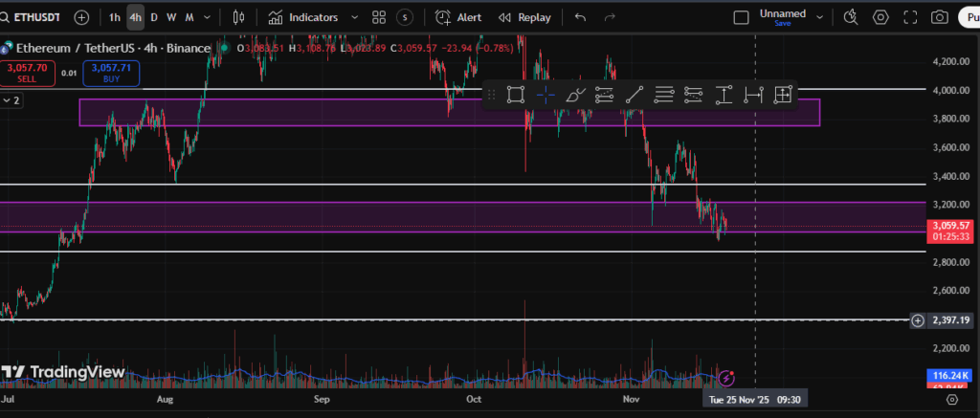Start bar Replay mode
Image resolution: width=980 pixels, height=418 pixels.
coord(525,17)
